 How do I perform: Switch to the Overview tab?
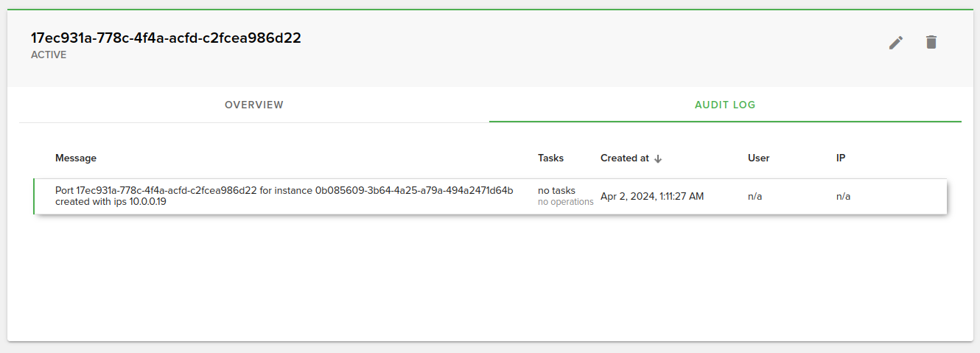point(254,105)
